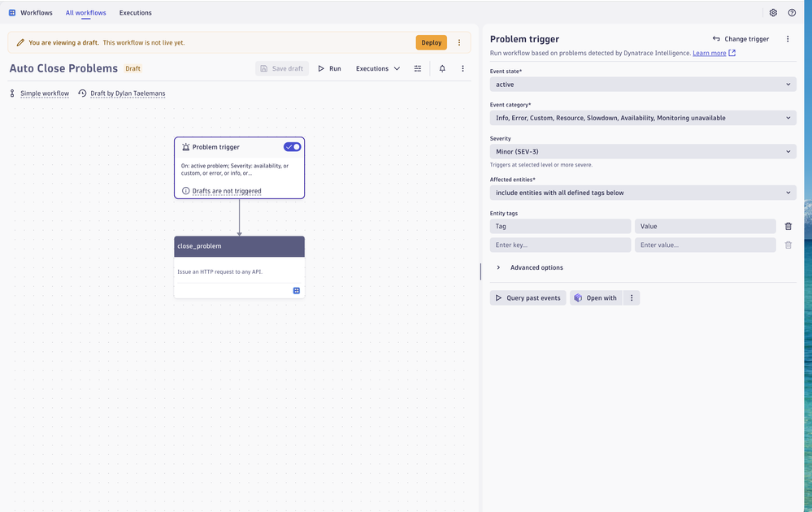Open the Event category dropdown
The height and width of the screenshot is (512, 812).
click(643, 118)
